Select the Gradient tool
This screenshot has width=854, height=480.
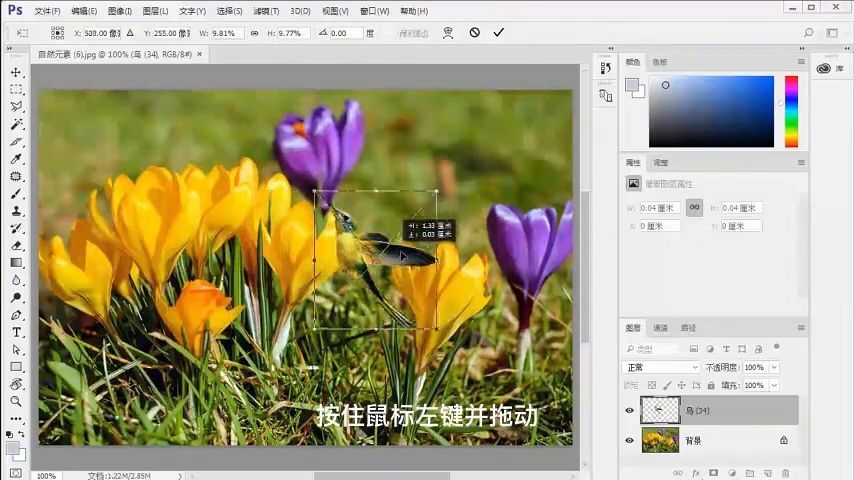(16, 263)
